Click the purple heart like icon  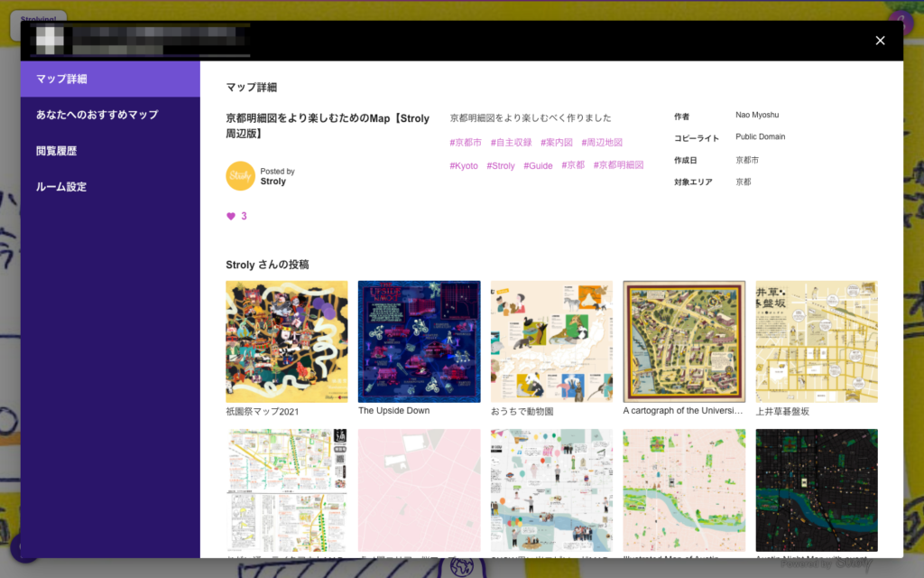pos(231,217)
